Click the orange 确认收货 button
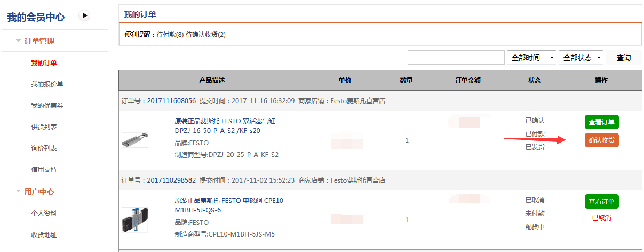The image size is (644, 252). tap(601, 140)
